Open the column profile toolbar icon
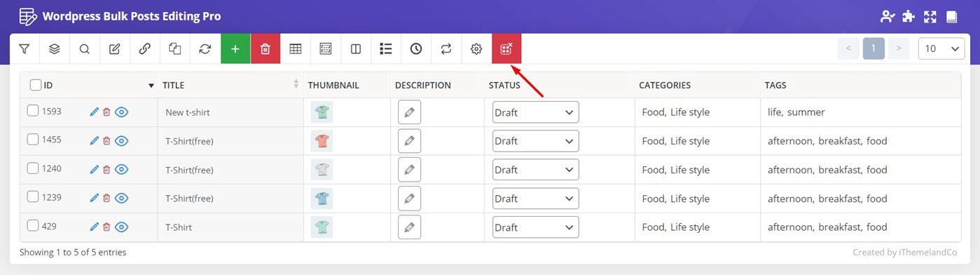The width and height of the screenshot is (980, 275). (x=326, y=49)
